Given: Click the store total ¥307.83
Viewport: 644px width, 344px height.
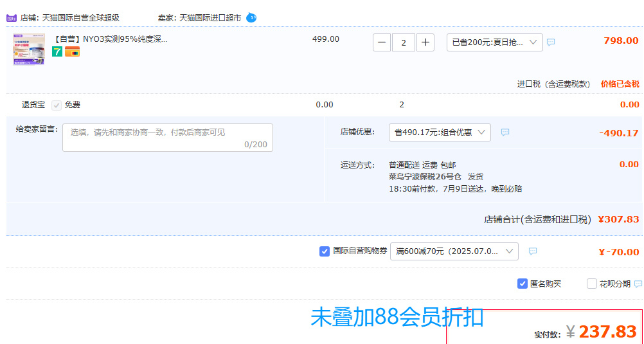Looking at the screenshot, I should (x=618, y=219).
